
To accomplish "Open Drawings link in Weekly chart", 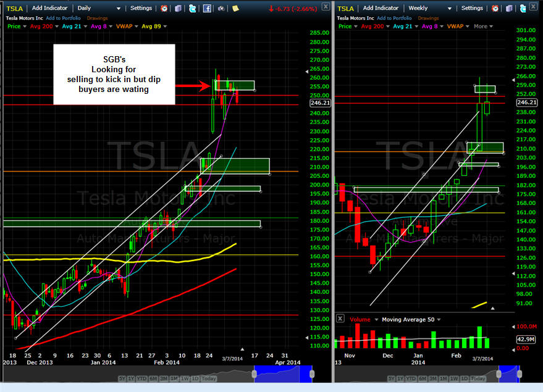I will tap(428, 18).
